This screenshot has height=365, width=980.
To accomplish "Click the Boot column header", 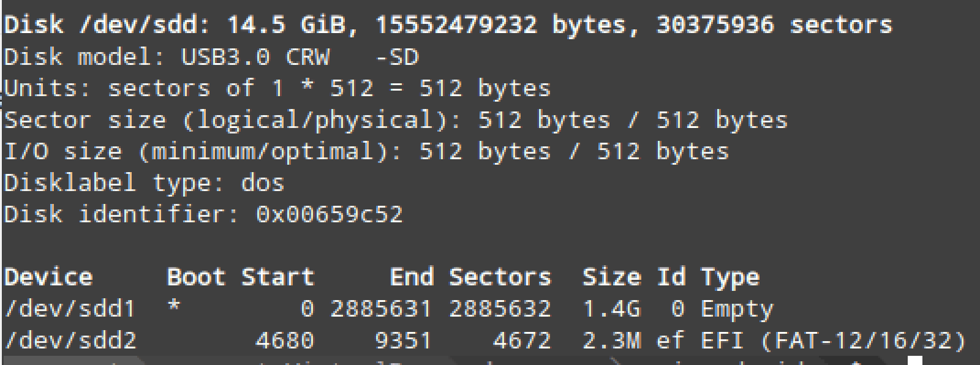I will click(x=196, y=277).
